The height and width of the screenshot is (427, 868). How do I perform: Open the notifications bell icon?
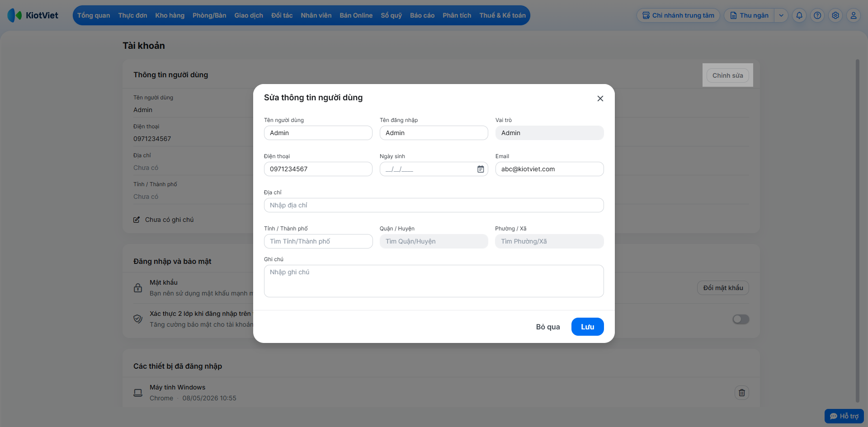799,15
